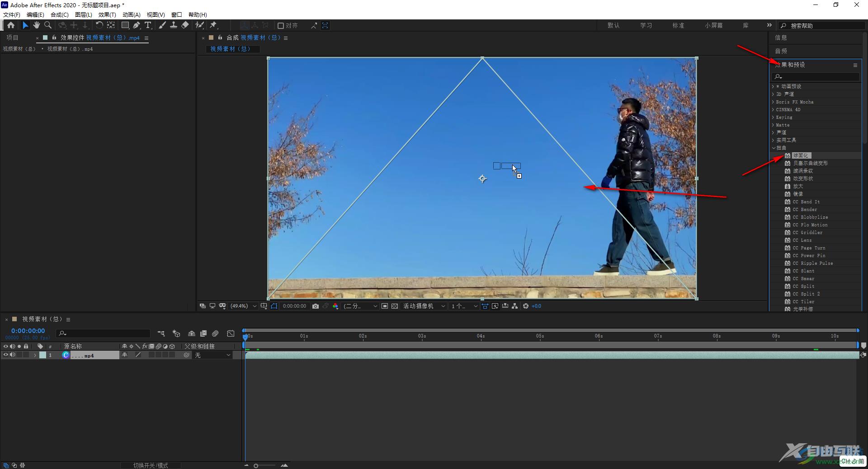The image size is (868, 469).
Task: Click the reset exposure icon
Action: pyautogui.click(x=525, y=306)
